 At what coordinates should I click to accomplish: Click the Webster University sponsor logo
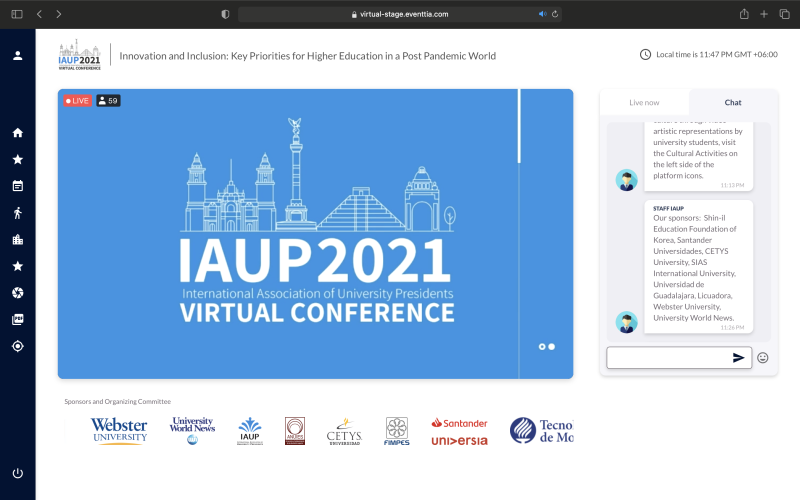pos(119,431)
